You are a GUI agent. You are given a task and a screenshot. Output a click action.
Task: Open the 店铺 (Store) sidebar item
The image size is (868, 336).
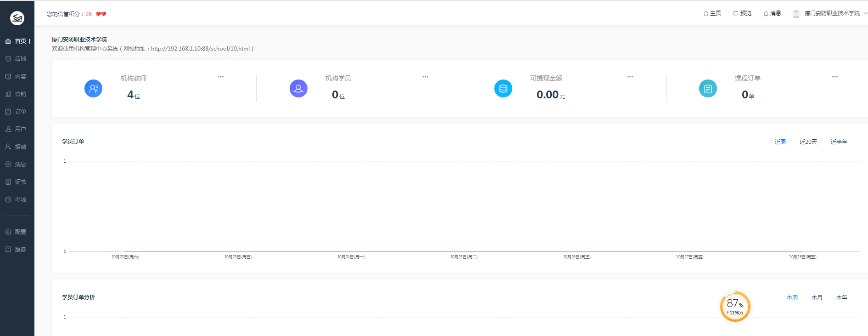tap(16, 59)
